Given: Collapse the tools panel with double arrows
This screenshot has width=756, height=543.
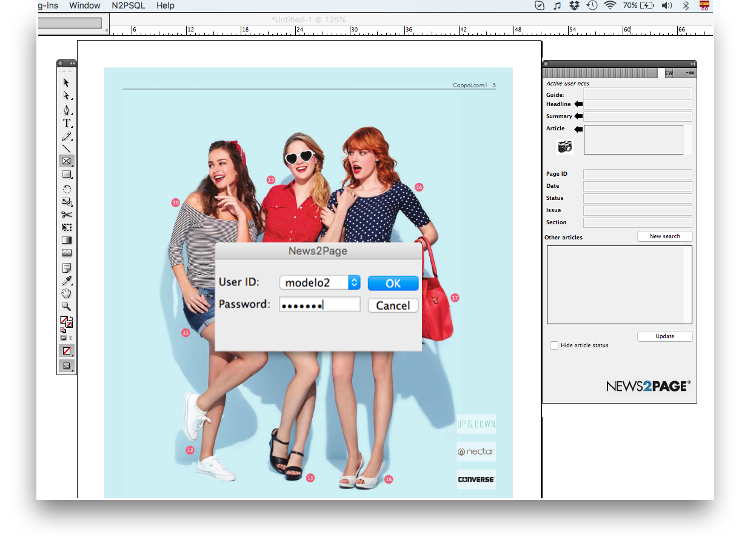Looking at the screenshot, I should coord(72,63).
